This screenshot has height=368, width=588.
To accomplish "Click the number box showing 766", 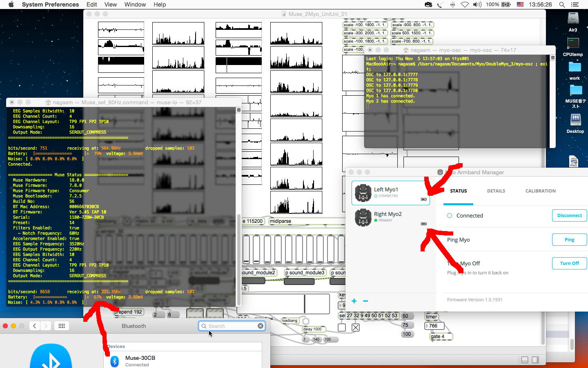I will pyautogui.click(x=434, y=326).
